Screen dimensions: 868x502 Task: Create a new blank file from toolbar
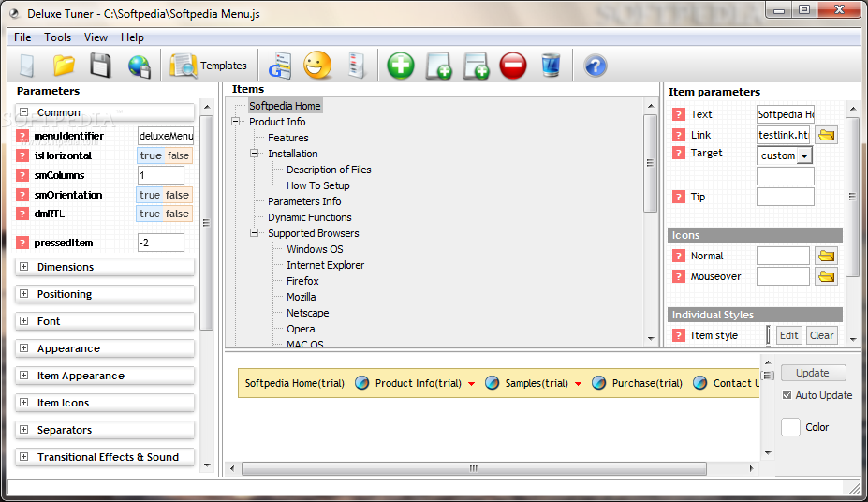[x=26, y=66]
